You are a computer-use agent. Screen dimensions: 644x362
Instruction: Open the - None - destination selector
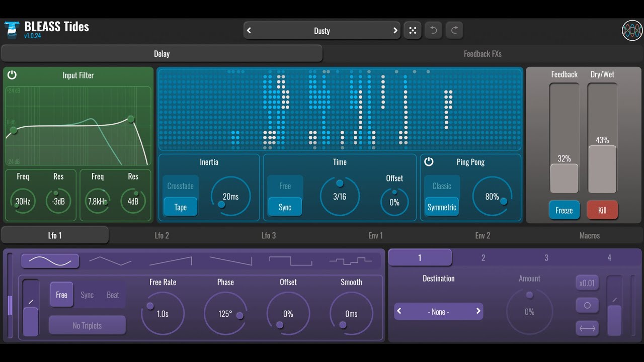pos(439,312)
